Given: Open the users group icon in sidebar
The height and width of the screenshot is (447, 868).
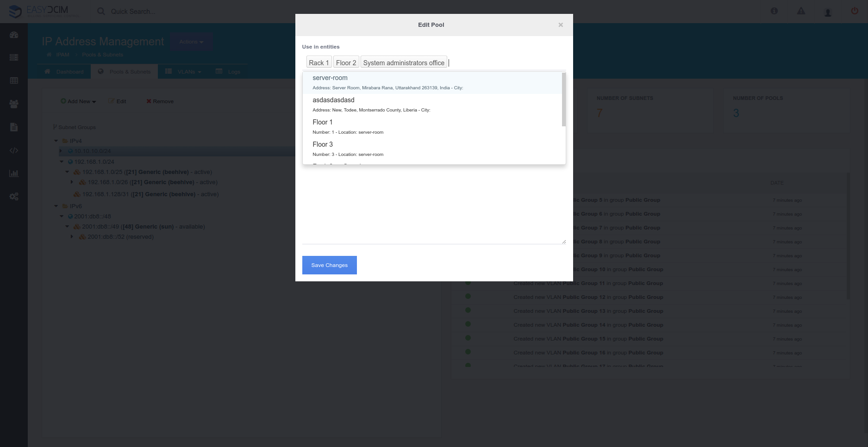Looking at the screenshot, I should (x=14, y=104).
